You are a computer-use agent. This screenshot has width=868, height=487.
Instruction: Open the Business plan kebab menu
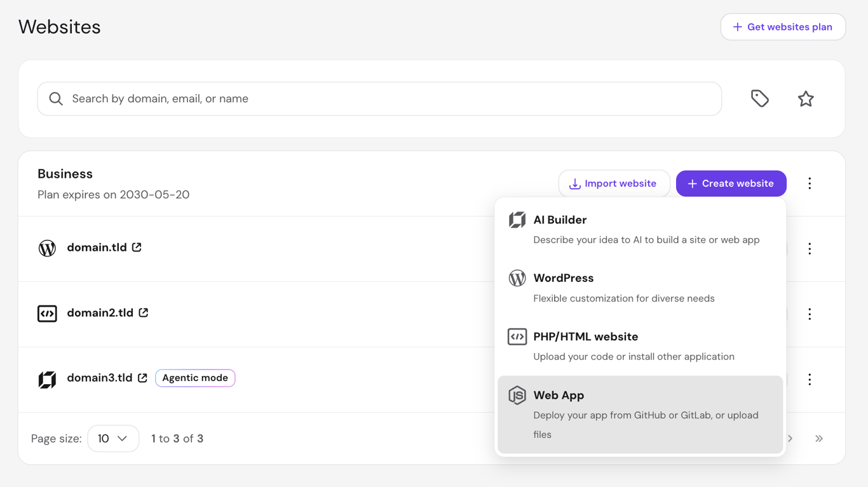[810, 183]
